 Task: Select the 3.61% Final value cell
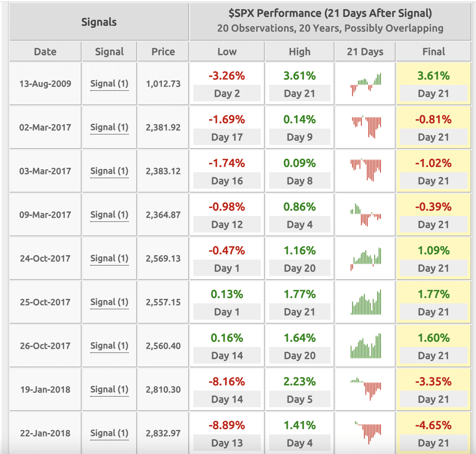click(x=434, y=76)
